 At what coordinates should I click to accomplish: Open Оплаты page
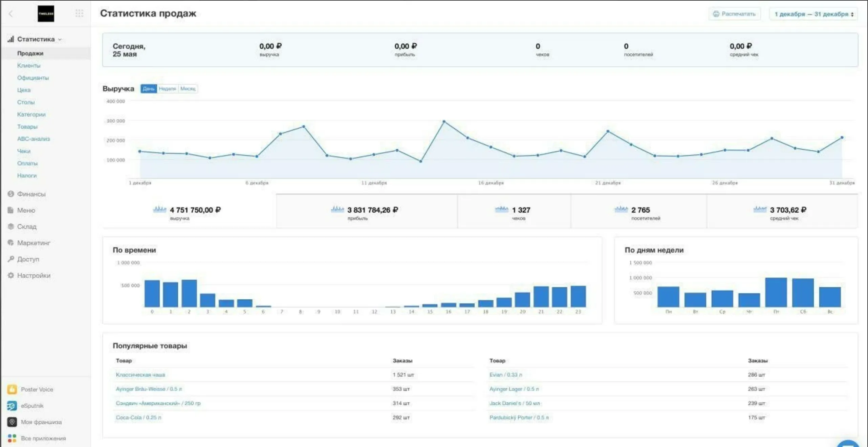pyautogui.click(x=27, y=163)
